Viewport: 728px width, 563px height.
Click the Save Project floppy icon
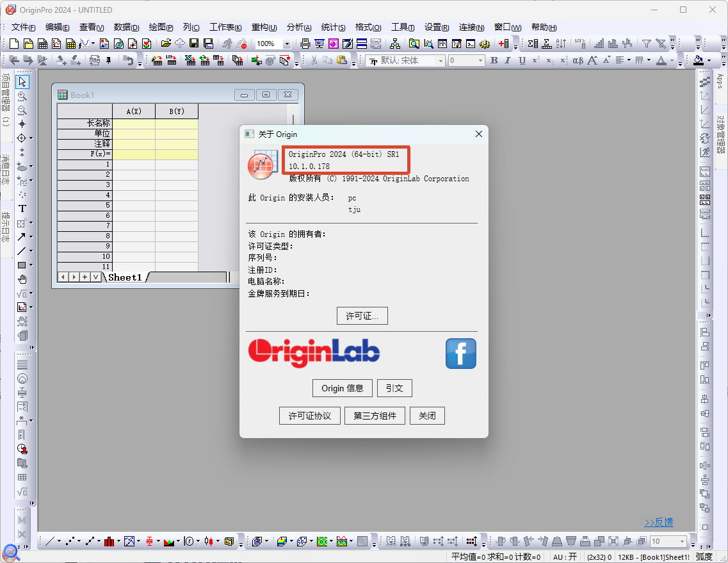(x=194, y=44)
